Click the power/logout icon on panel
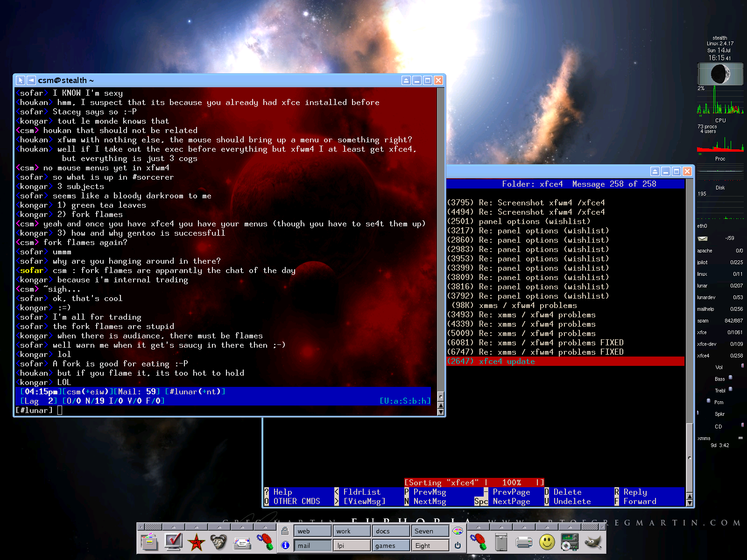 click(x=458, y=545)
